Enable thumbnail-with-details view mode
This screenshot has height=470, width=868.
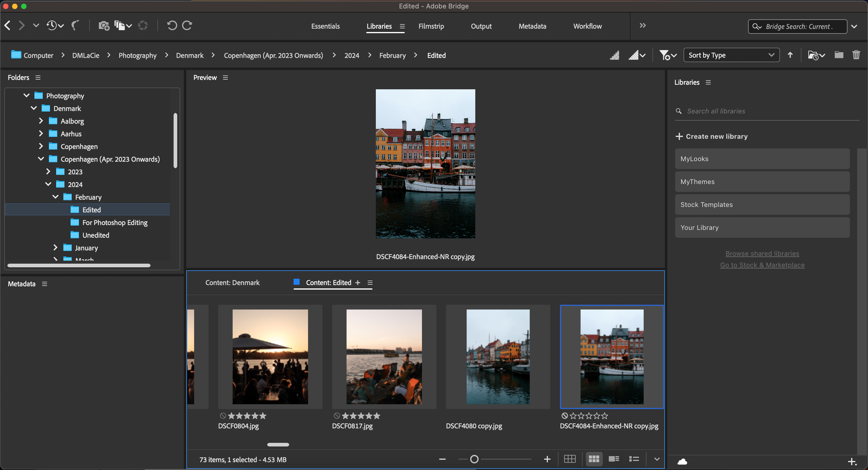click(614, 459)
